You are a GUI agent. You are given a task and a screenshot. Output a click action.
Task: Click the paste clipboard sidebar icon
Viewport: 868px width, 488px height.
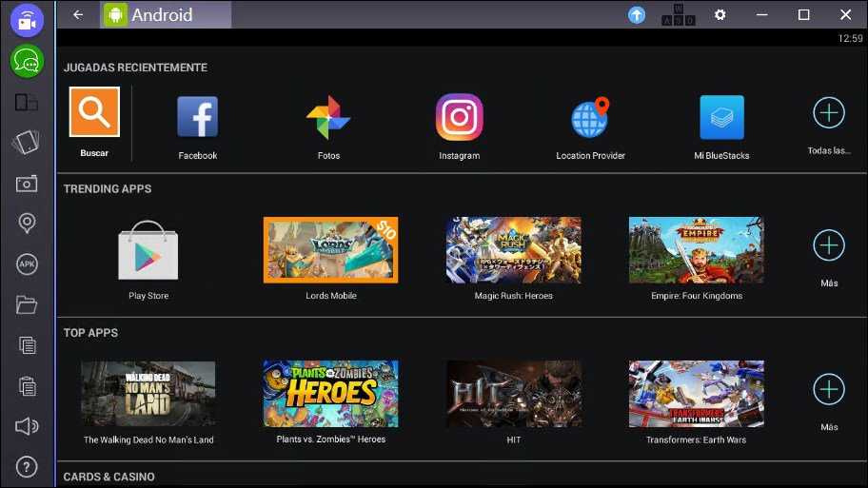pyautogui.click(x=27, y=385)
